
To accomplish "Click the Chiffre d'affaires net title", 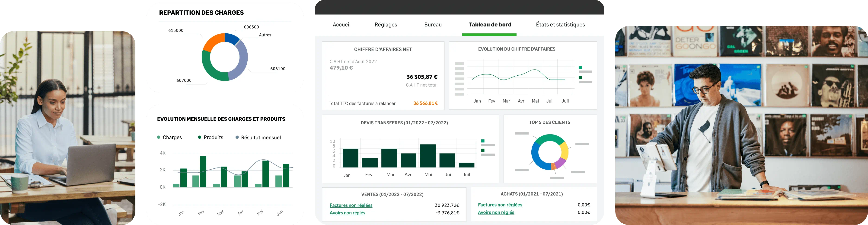I will coord(383,49).
